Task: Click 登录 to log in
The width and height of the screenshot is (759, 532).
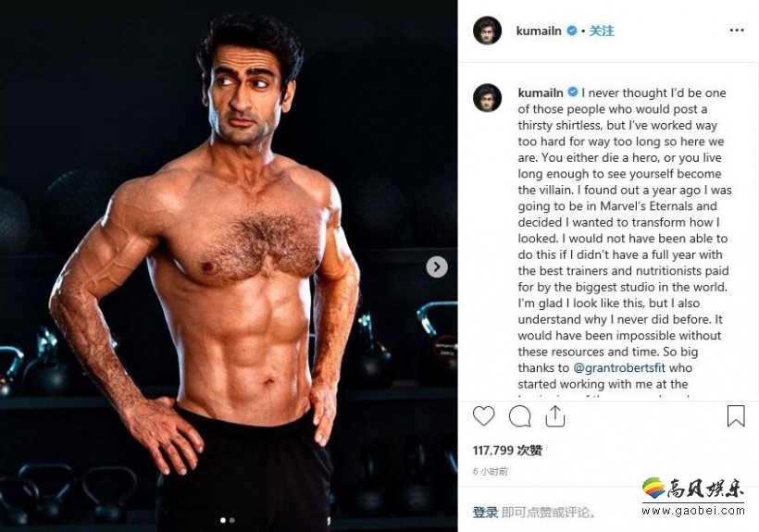Action: point(485,513)
